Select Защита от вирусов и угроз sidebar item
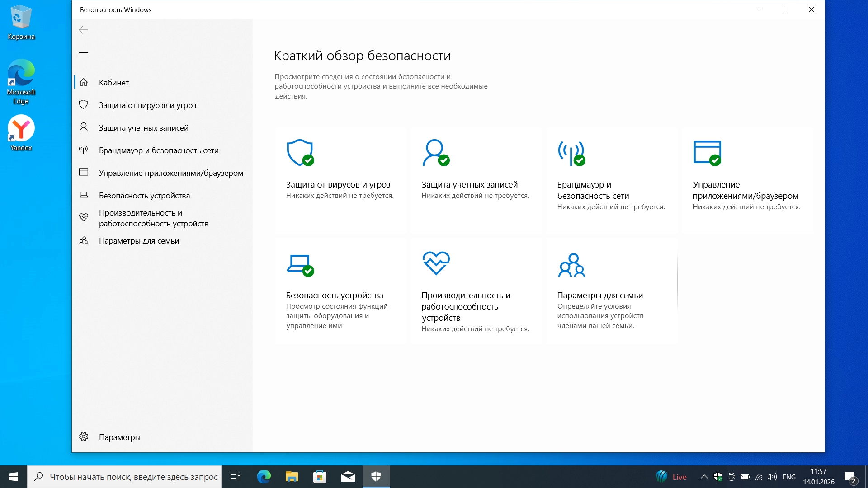Screen dimensions: 868x488 coord(147,105)
